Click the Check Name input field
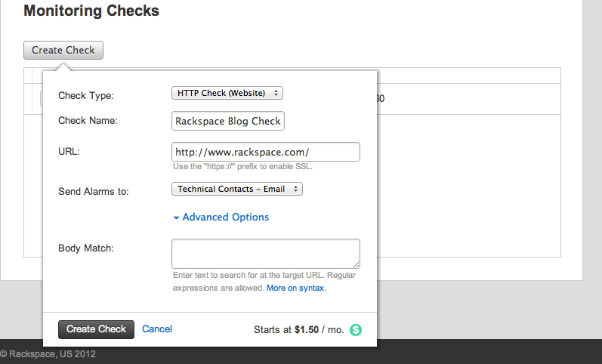Screen dimensions: 602x364 (x=228, y=121)
